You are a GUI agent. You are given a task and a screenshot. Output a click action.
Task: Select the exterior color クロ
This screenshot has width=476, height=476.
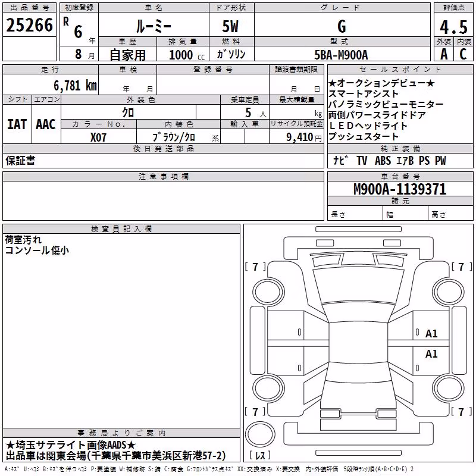[128, 112]
